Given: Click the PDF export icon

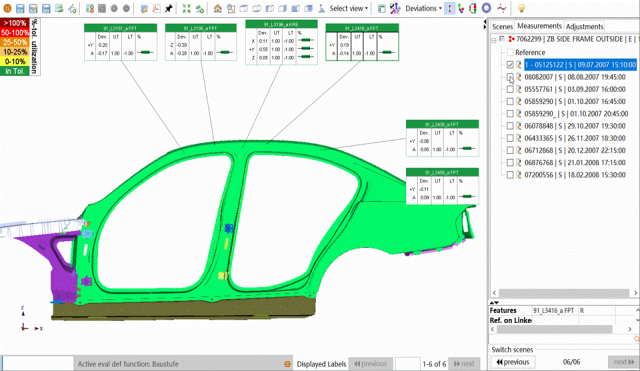Looking at the screenshot, I should [x=156, y=8].
